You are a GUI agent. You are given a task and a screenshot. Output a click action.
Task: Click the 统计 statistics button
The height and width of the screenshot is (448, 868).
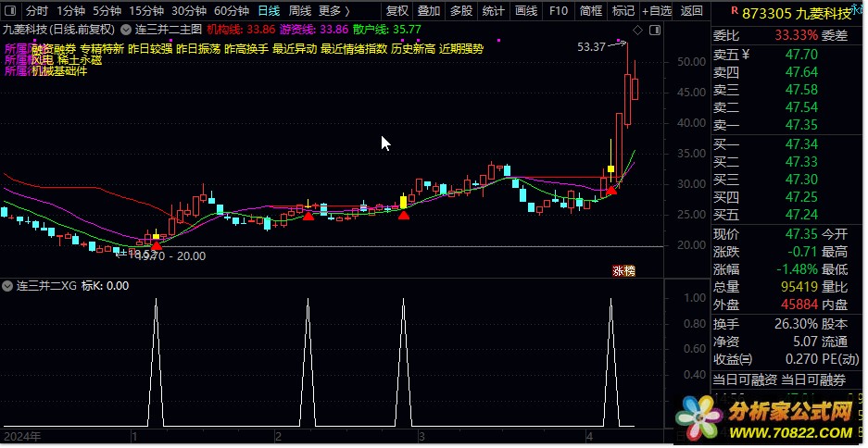coord(493,10)
